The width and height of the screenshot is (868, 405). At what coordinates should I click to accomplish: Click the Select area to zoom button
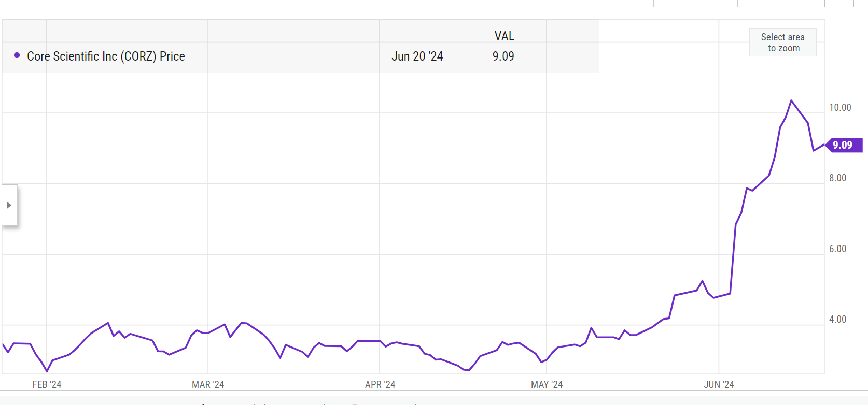click(782, 42)
